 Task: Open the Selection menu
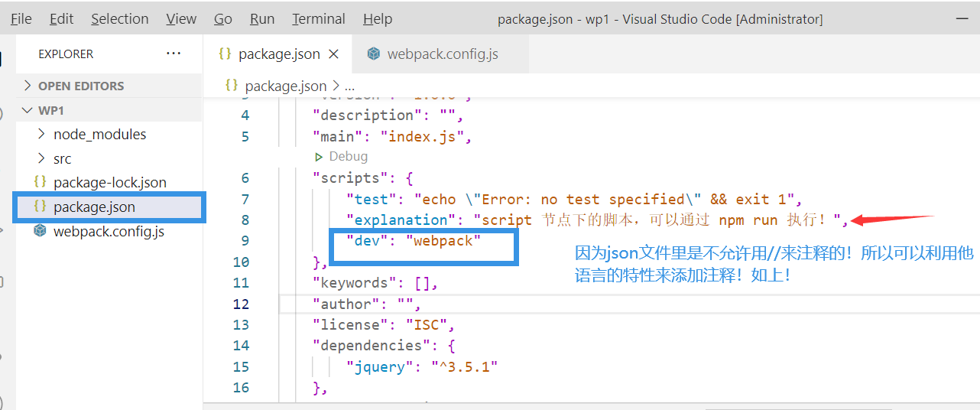[x=120, y=19]
